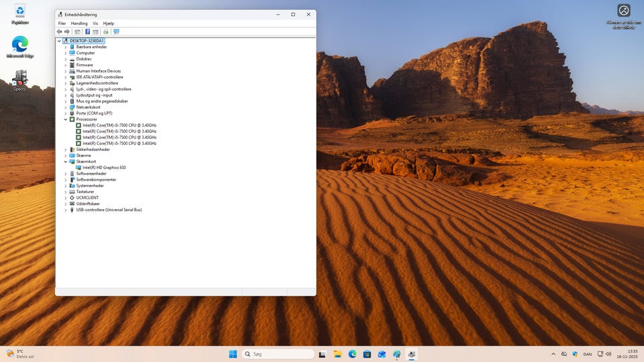Image resolution: width=644 pixels, height=362 pixels.
Task: Click the blue monitor scan-hardware toolbar icon
Action: point(116,32)
